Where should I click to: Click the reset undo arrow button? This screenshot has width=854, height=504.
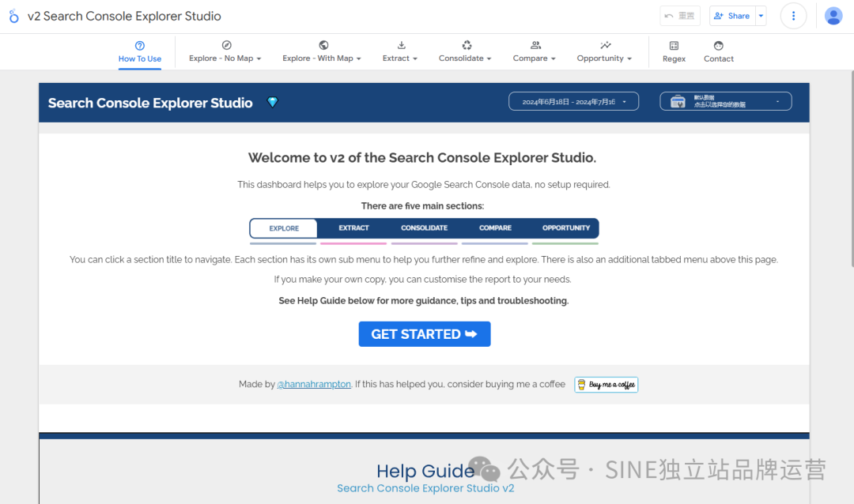680,16
